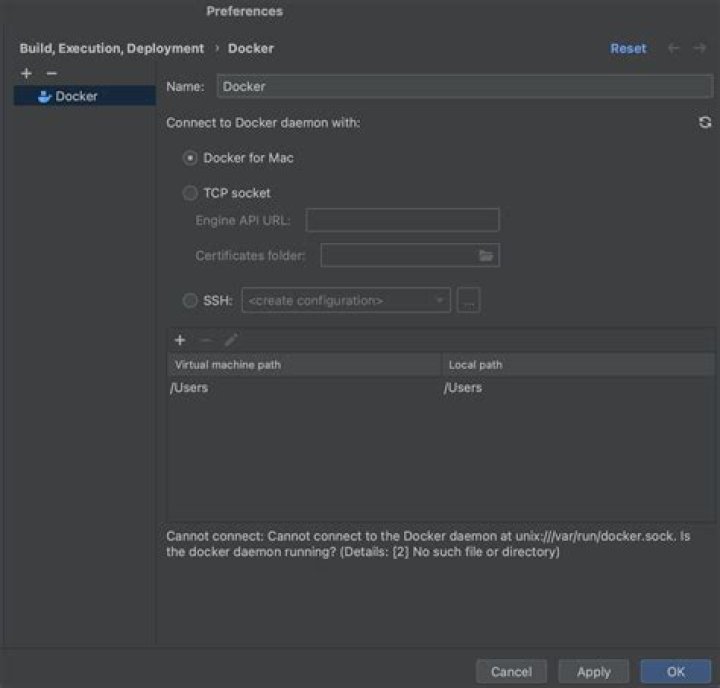Click the Cancel button
This screenshot has width=720, height=688.
coord(511,671)
